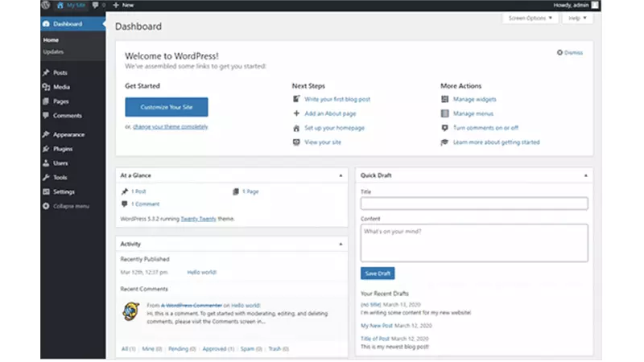Click the What's on your mind content box
Viewport: 644px width, 362px height.
click(x=474, y=243)
